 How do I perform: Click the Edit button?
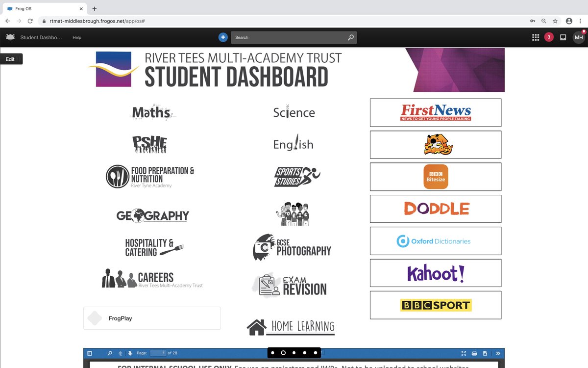pyautogui.click(x=11, y=59)
